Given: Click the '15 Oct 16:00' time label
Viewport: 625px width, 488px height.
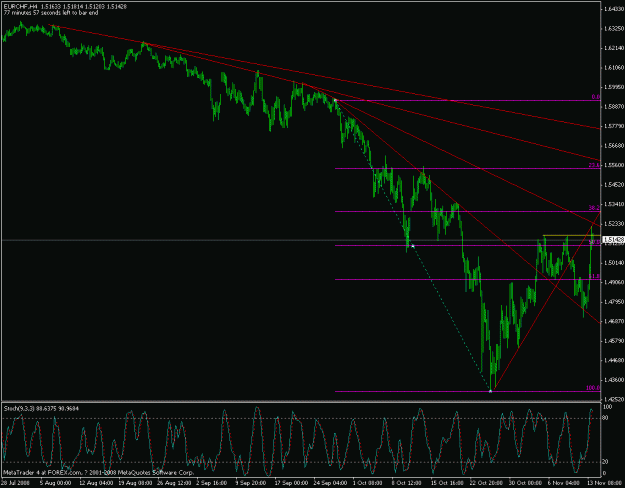Looking at the screenshot, I should tap(447, 483).
